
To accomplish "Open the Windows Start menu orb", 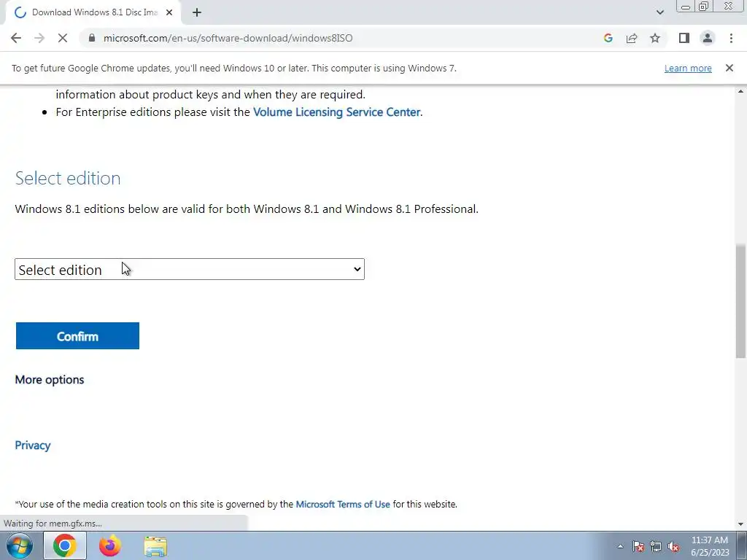I will (x=20, y=545).
